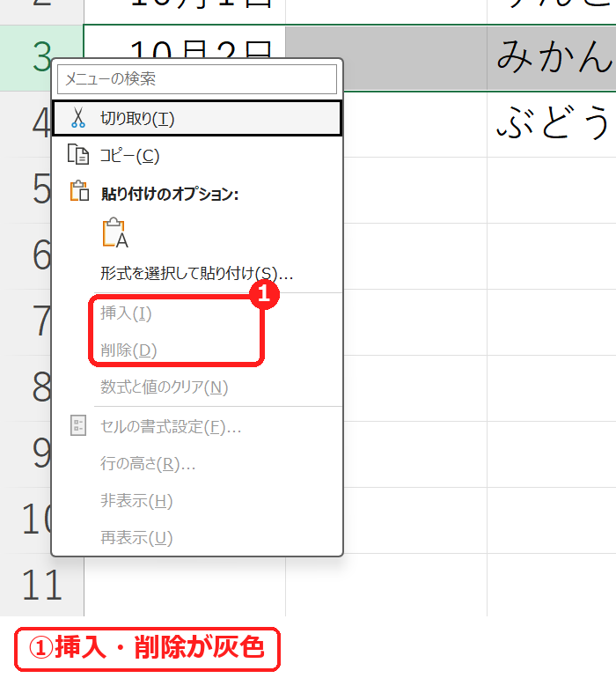Click the copy icon beside コピー
The height and width of the screenshot is (678, 616).
(x=78, y=154)
